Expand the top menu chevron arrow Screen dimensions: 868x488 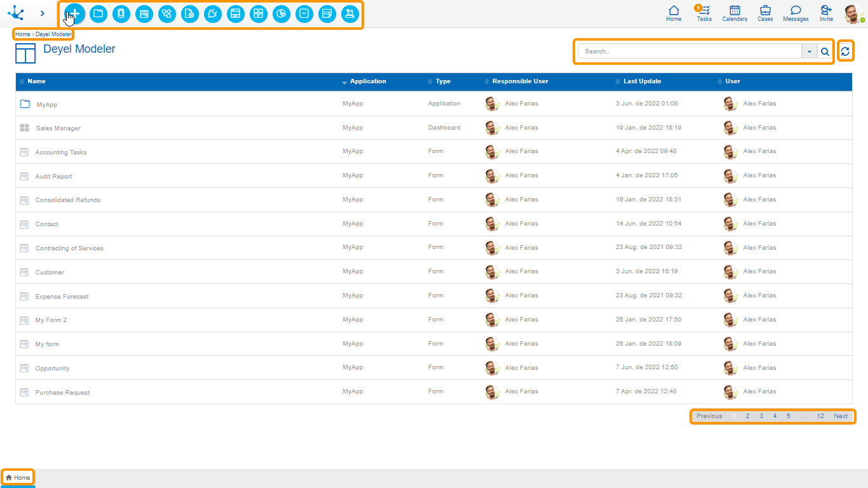43,13
